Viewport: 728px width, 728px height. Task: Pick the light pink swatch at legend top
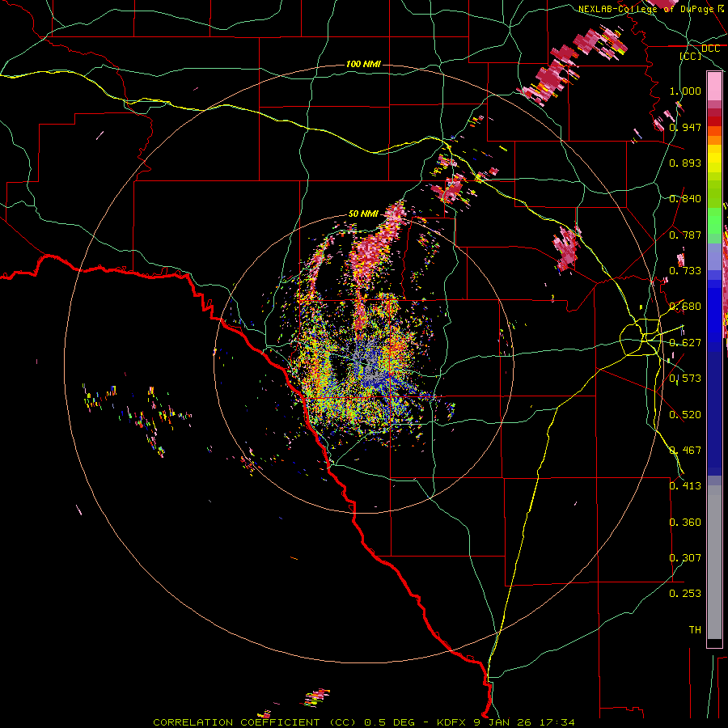714,87
